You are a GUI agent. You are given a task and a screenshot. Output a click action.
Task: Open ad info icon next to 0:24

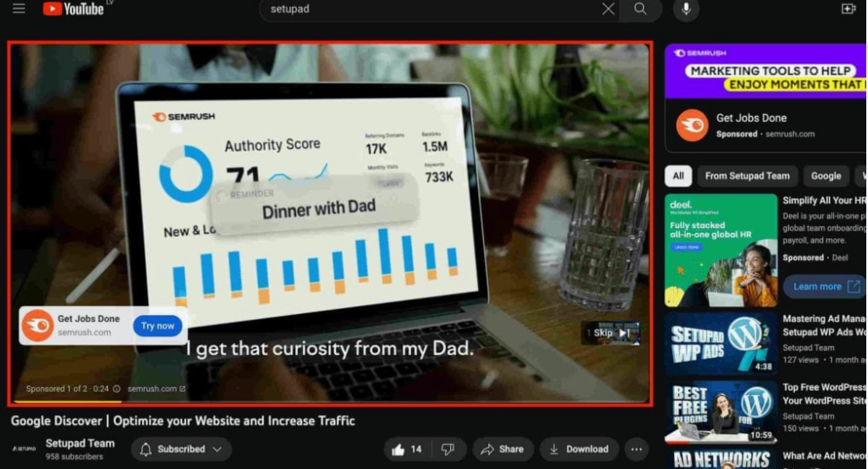click(x=117, y=389)
